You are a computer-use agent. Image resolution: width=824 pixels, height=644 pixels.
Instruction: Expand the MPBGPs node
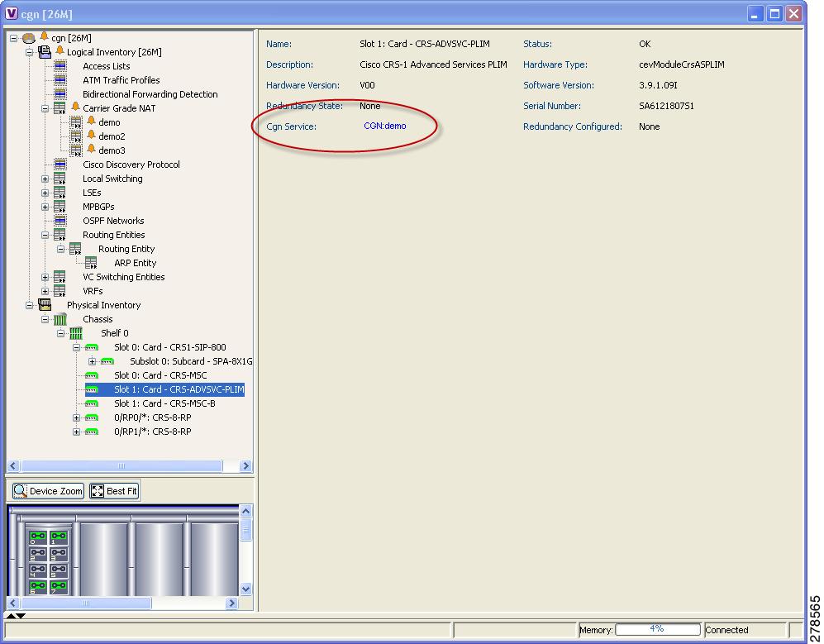point(45,208)
